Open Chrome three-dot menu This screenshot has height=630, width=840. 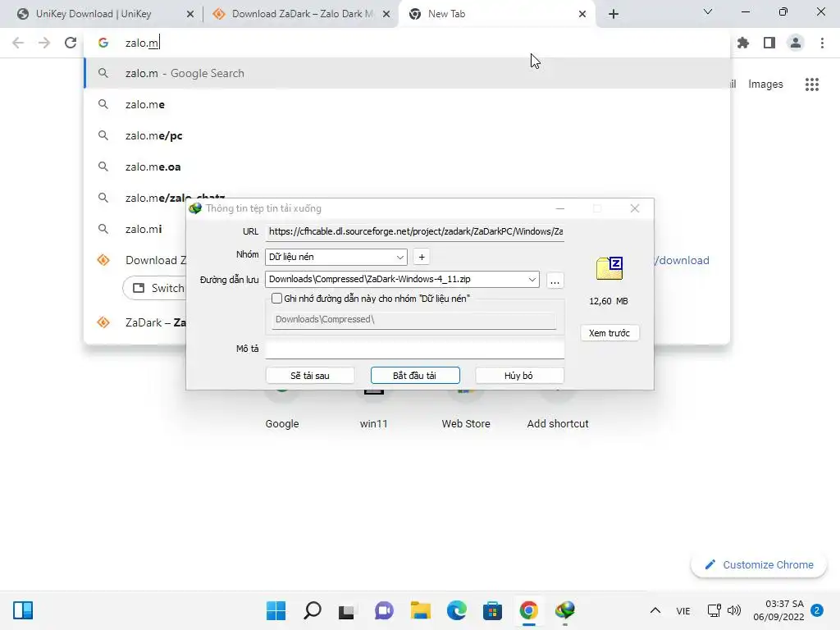click(822, 43)
